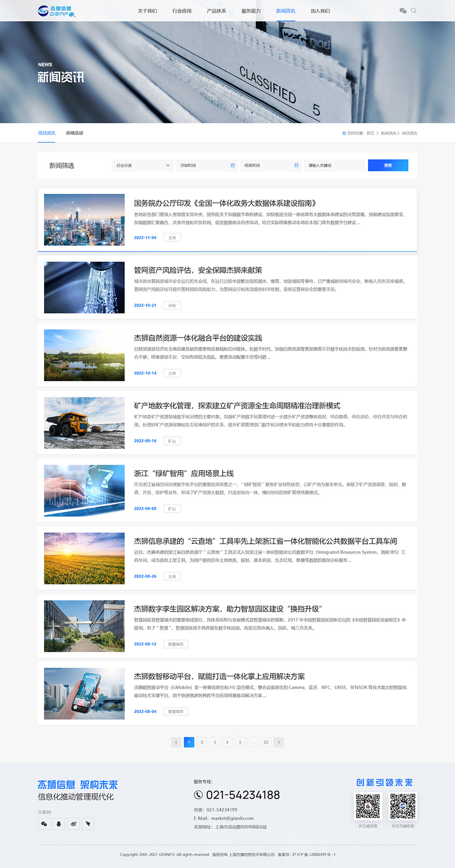Open 行业应用 in navigation menu

(x=182, y=11)
